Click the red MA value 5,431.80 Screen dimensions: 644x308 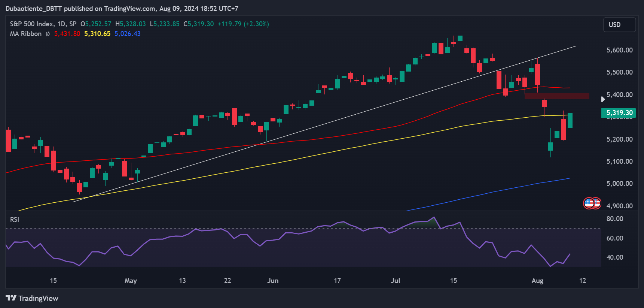[x=67, y=34]
